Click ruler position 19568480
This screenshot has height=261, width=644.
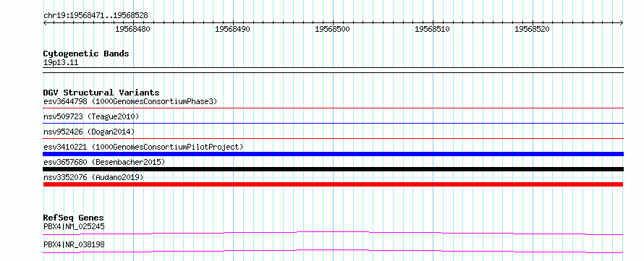pyautogui.click(x=132, y=29)
